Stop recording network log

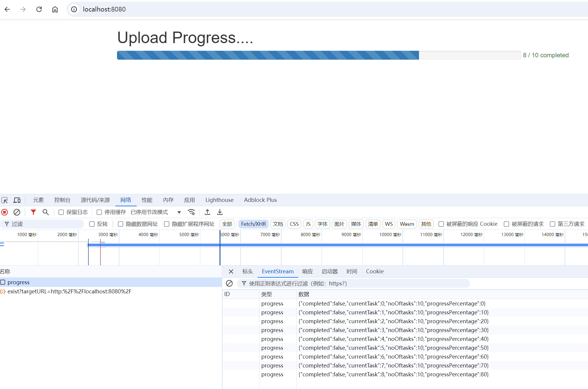(x=4, y=212)
